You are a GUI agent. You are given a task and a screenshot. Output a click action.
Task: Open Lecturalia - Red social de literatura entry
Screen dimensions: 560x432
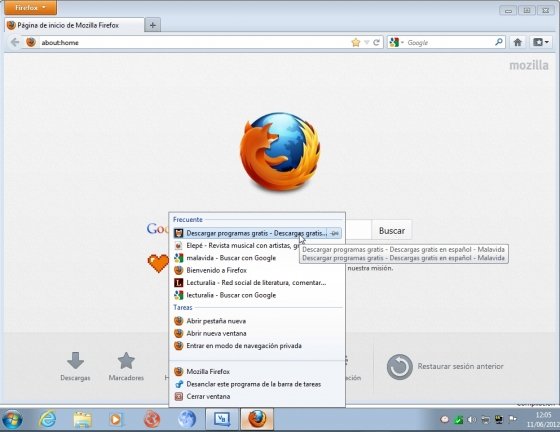(x=257, y=282)
